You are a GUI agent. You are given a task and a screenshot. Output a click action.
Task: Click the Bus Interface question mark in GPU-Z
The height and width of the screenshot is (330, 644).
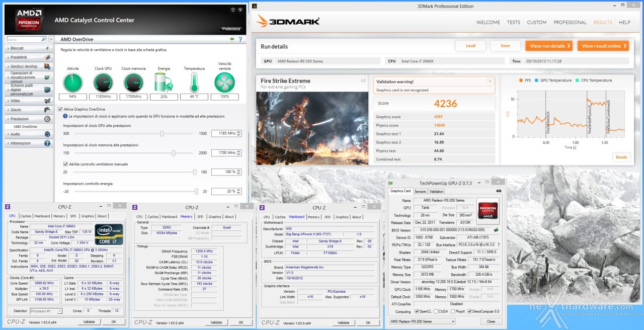pyautogui.click(x=498, y=244)
